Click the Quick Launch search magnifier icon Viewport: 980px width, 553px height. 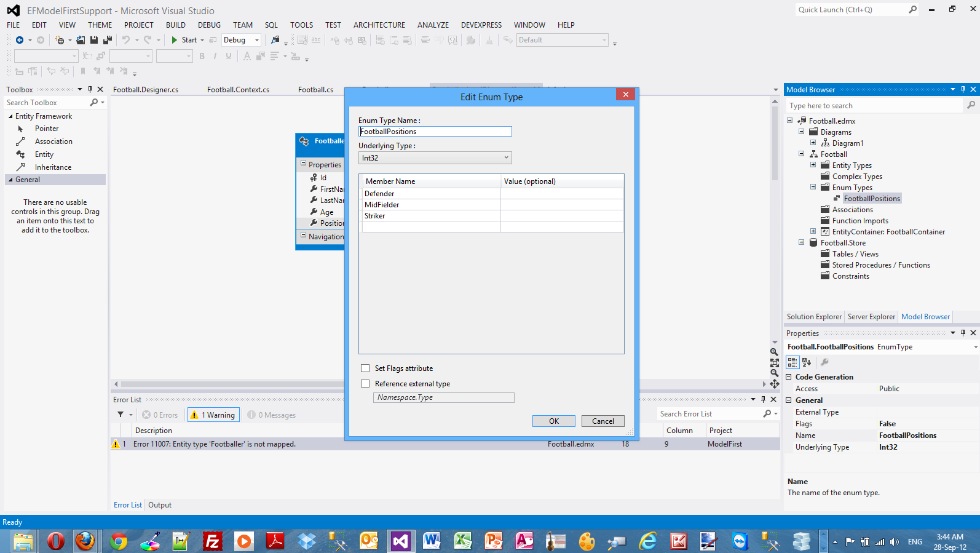coord(912,9)
